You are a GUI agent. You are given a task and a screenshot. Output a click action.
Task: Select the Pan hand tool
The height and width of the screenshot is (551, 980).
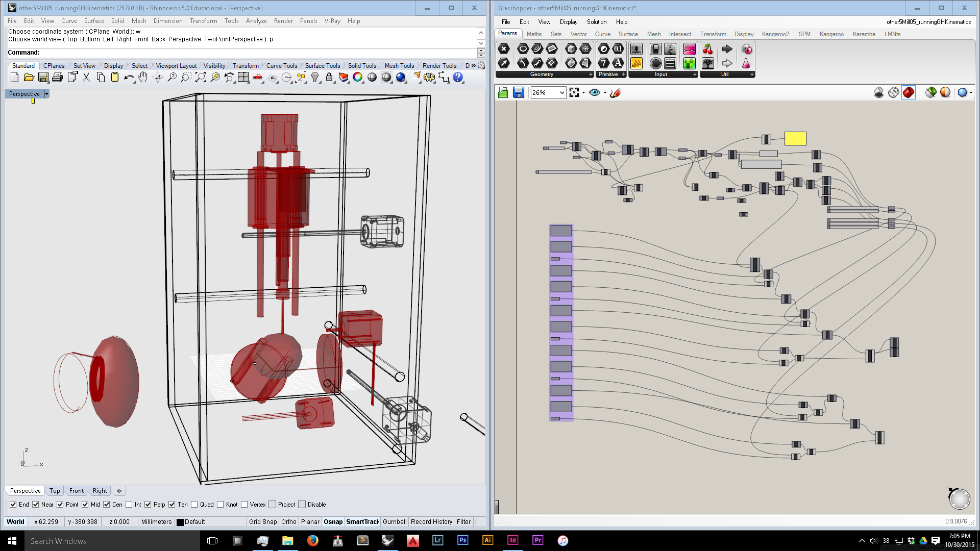(x=143, y=77)
